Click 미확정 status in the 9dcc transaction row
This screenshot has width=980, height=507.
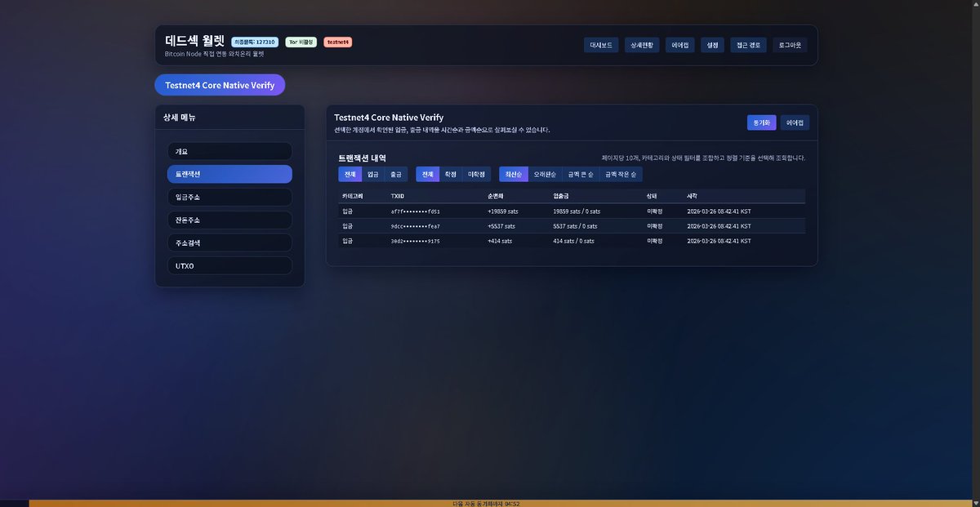tap(655, 226)
